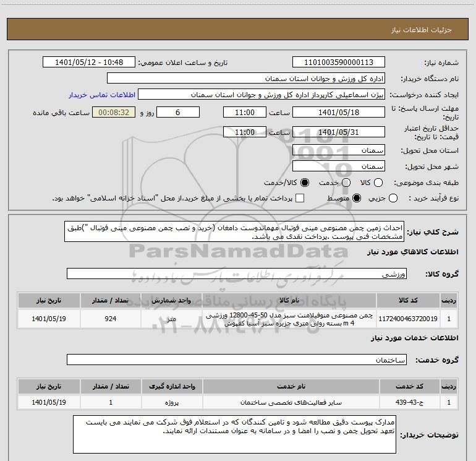Click the response deadline date 1401/05/18
Image resolution: width=476 pixels, height=461 pixels.
pos(339,112)
